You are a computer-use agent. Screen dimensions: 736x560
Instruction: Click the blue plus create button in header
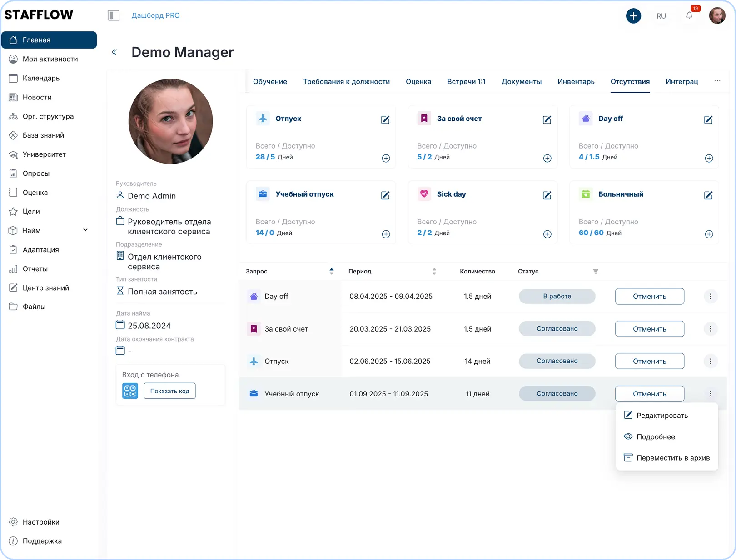pyautogui.click(x=633, y=16)
